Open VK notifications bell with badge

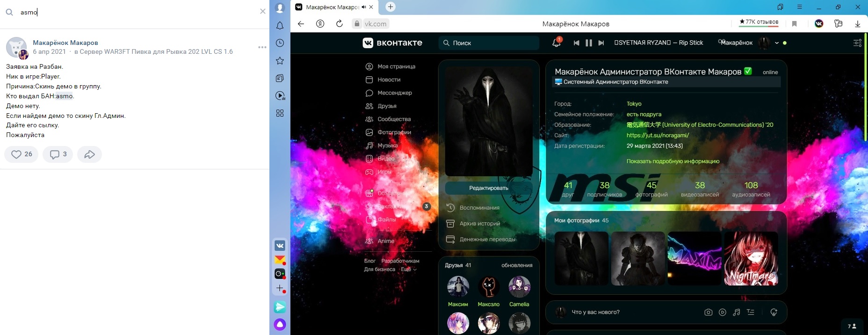(x=556, y=43)
